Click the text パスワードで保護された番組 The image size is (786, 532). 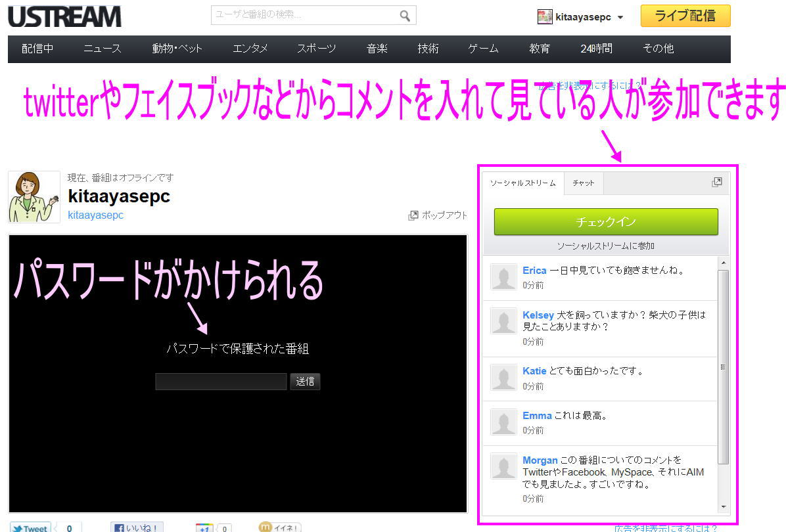[238, 349]
